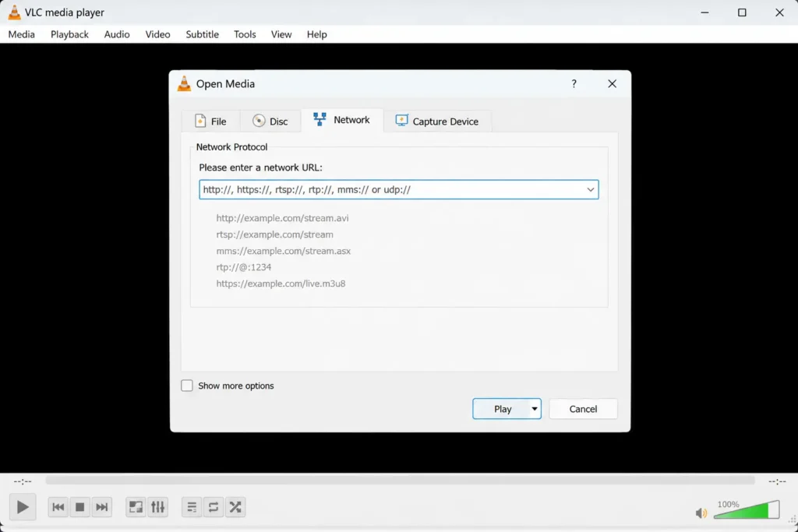The height and width of the screenshot is (532, 798).
Task: Click the remaining time label on the right
Action: click(777, 481)
